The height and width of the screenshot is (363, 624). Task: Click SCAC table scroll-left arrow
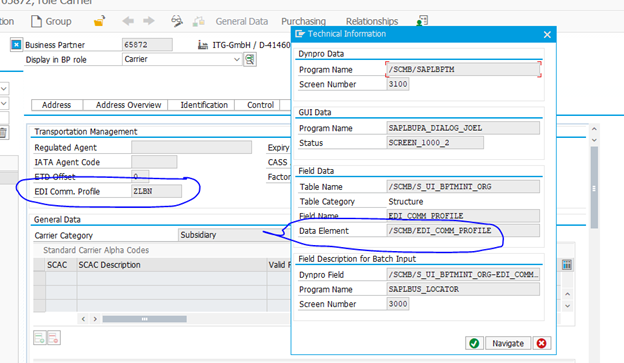pyautogui.click(x=83, y=319)
